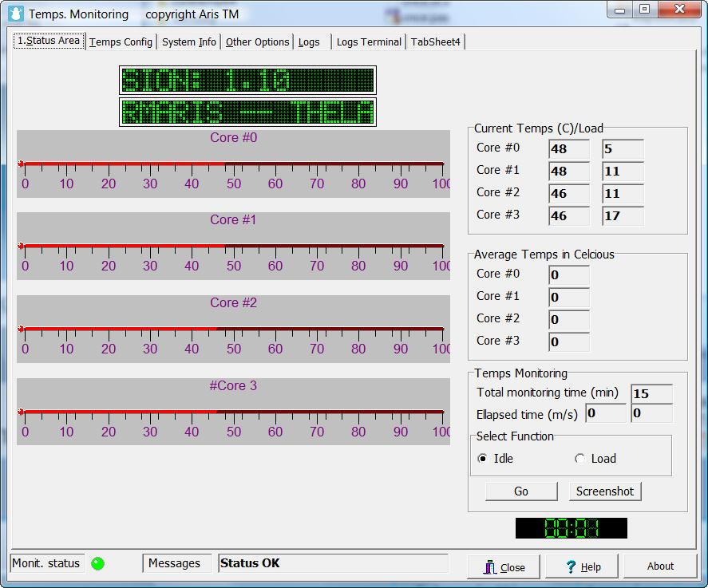Image resolution: width=708 pixels, height=588 pixels.
Task: Click the Status OK message field
Action: pos(333,563)
